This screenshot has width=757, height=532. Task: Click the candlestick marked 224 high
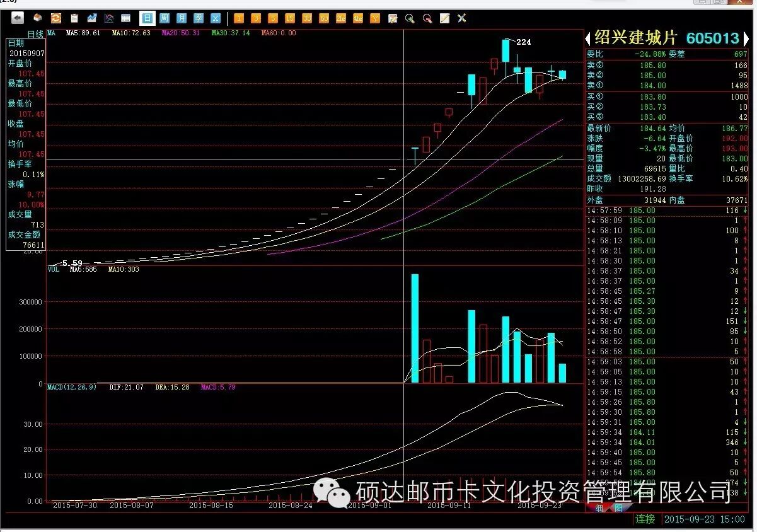pos(506,50)
